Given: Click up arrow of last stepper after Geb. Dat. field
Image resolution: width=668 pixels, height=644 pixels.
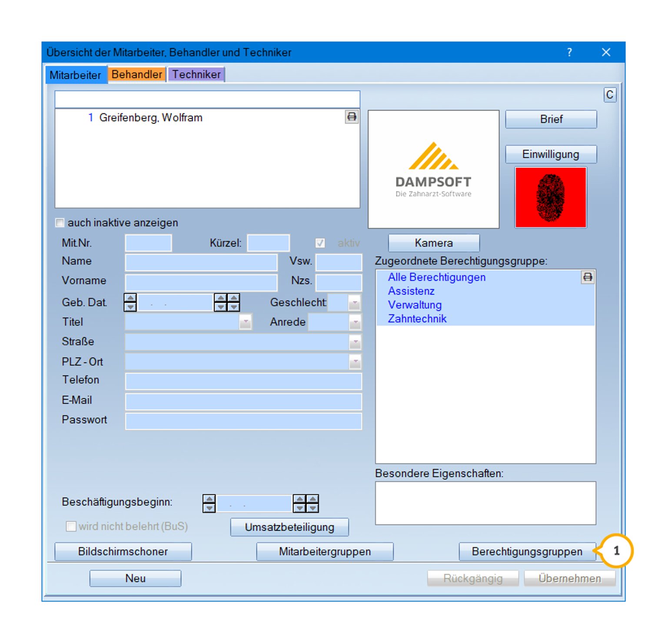Looking at the screenshot, I should click(234, 298).
